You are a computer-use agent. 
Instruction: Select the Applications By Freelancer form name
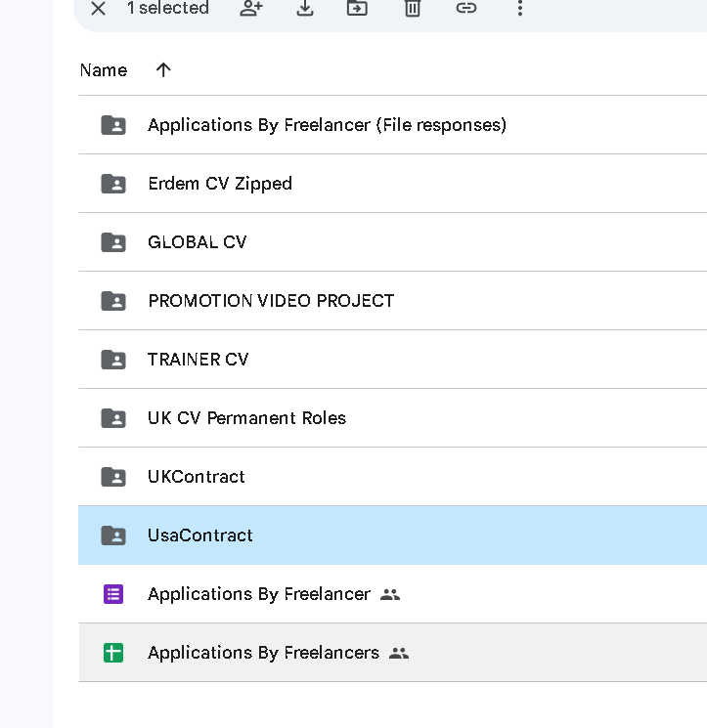[259, 594]
